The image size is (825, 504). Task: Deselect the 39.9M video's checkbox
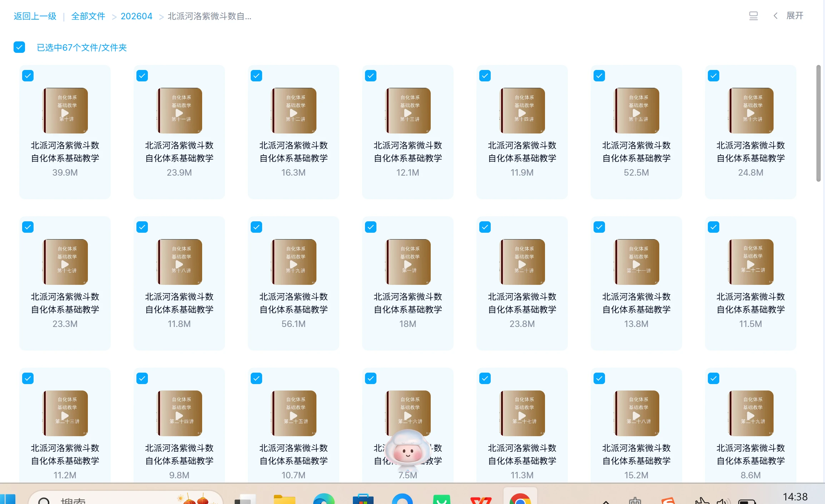(x=28, y=76)
